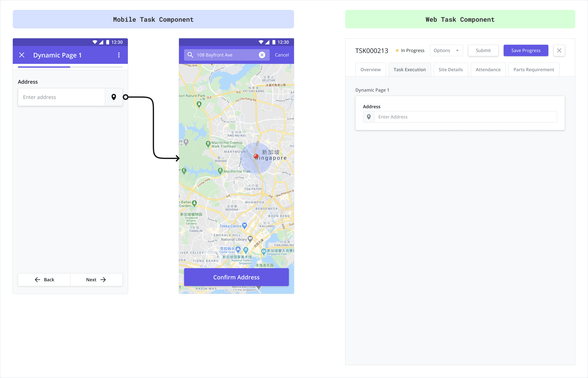This screenshot has width=588, height=378.
Task: Click the Clarke Quay marker on the map
Action: click(x=238, y=250)
